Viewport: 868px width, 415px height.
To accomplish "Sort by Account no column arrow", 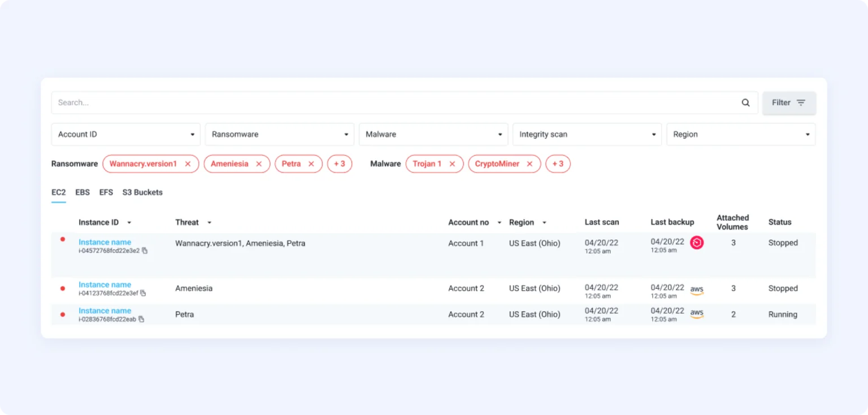I will pyautogui.click(x=499, y=223).
